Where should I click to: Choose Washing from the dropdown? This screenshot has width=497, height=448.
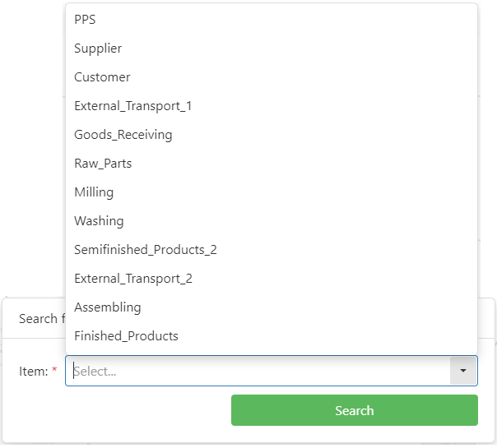[99, 221]
